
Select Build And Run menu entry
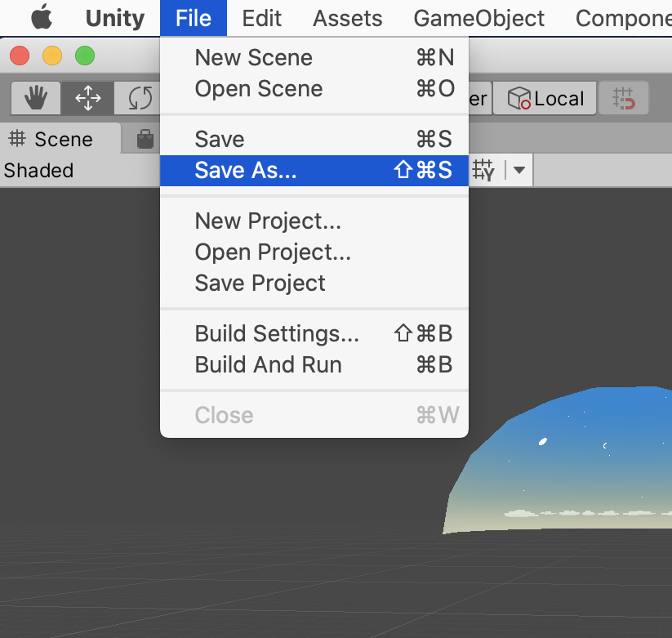[x=314, y=365]
